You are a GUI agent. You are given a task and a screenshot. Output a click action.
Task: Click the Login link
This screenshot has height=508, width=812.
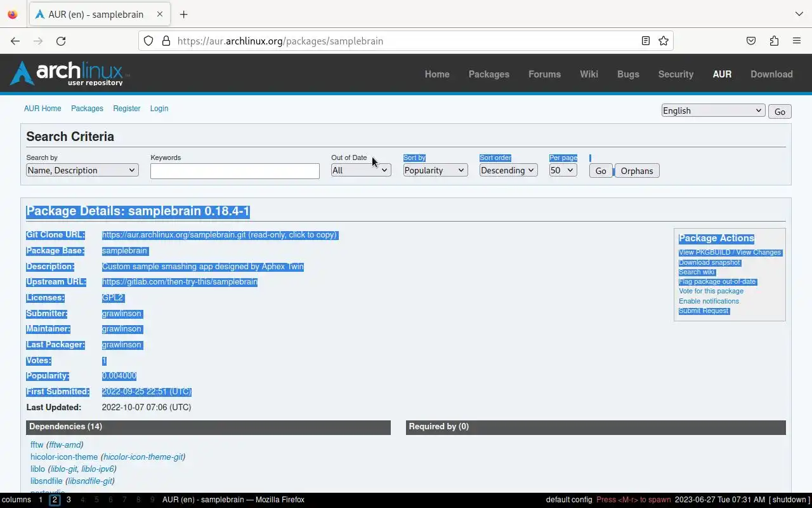coord(159,109)
